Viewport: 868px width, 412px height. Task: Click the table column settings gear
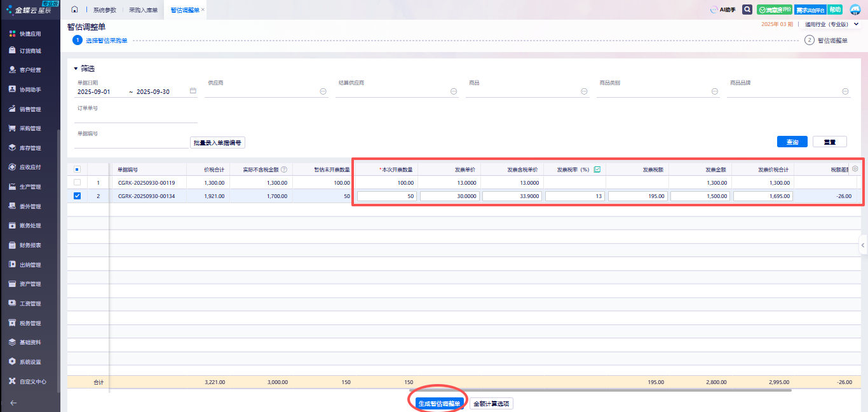(x=855, y=169)
